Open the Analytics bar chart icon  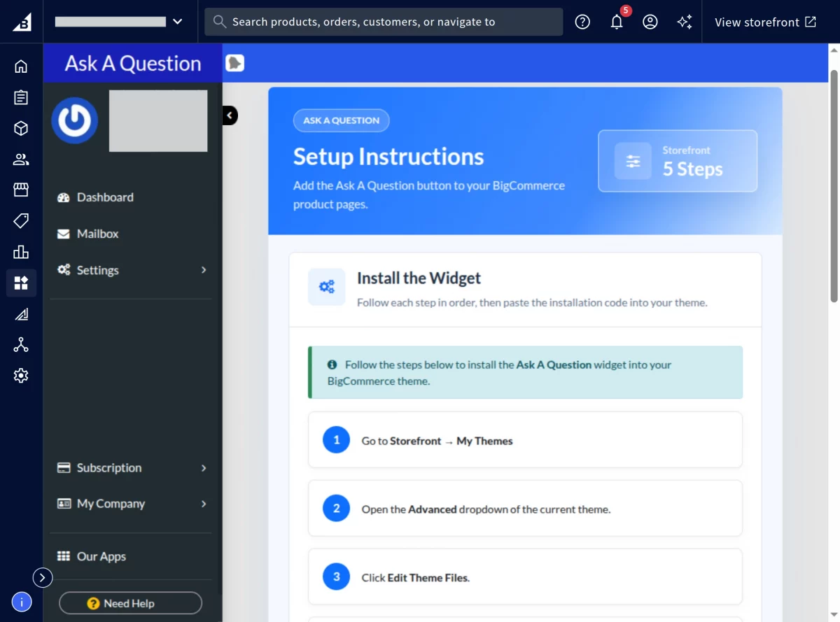click(x=21, y=252)
